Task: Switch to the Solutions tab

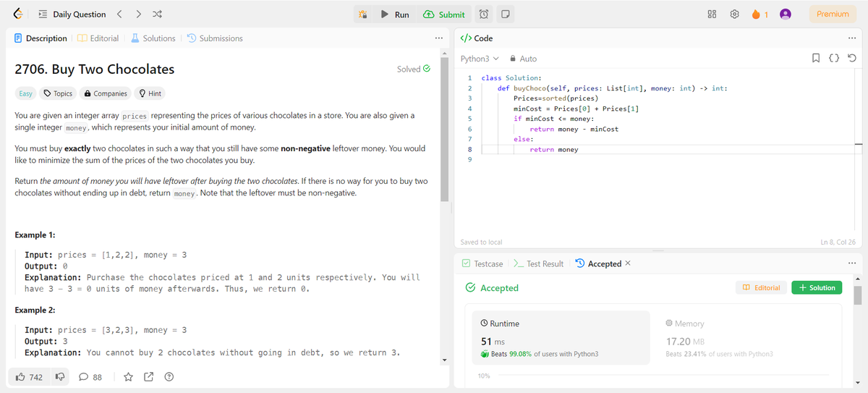Action: pyautogui.click(x=153, y=38)
